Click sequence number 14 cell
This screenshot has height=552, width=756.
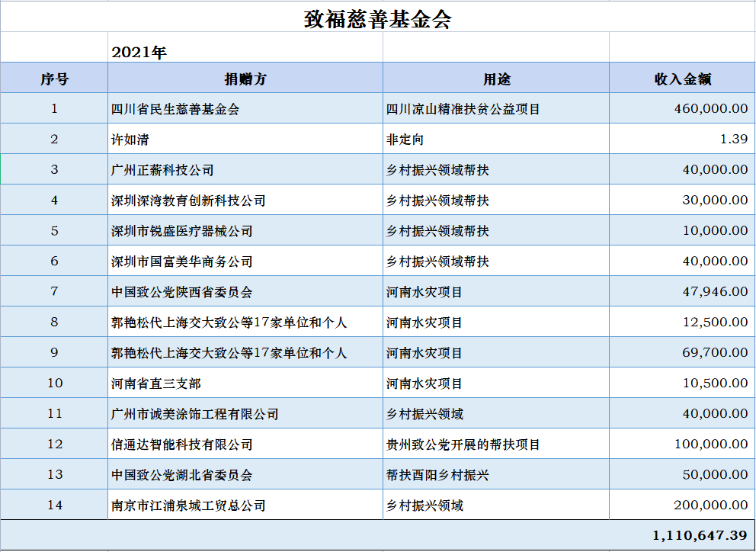(x=54, y=504)
